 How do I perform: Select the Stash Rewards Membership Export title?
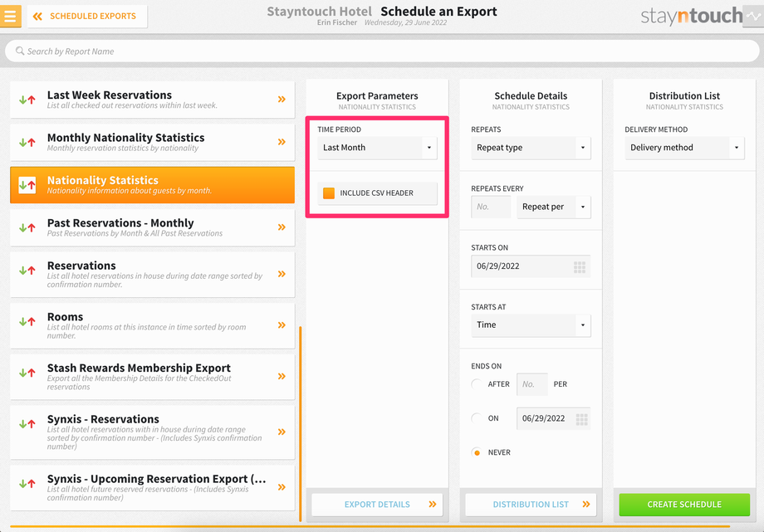tap(139, 368)
